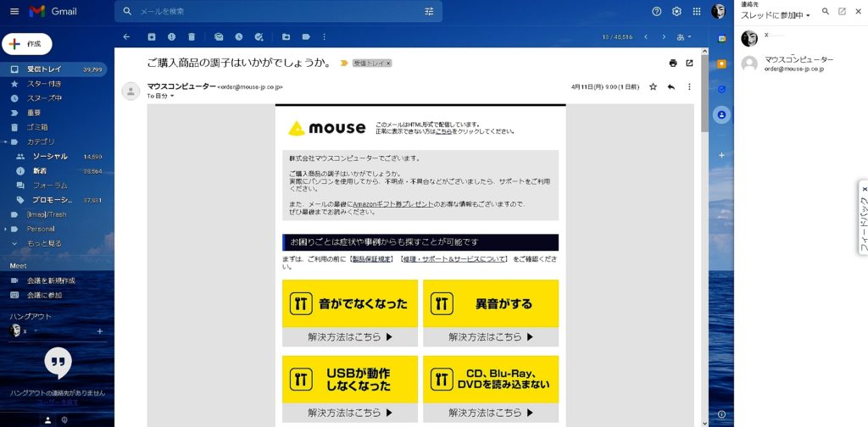Screen dimensions: 868x427
Task: Report this email as spam
Action: point(172,37)
